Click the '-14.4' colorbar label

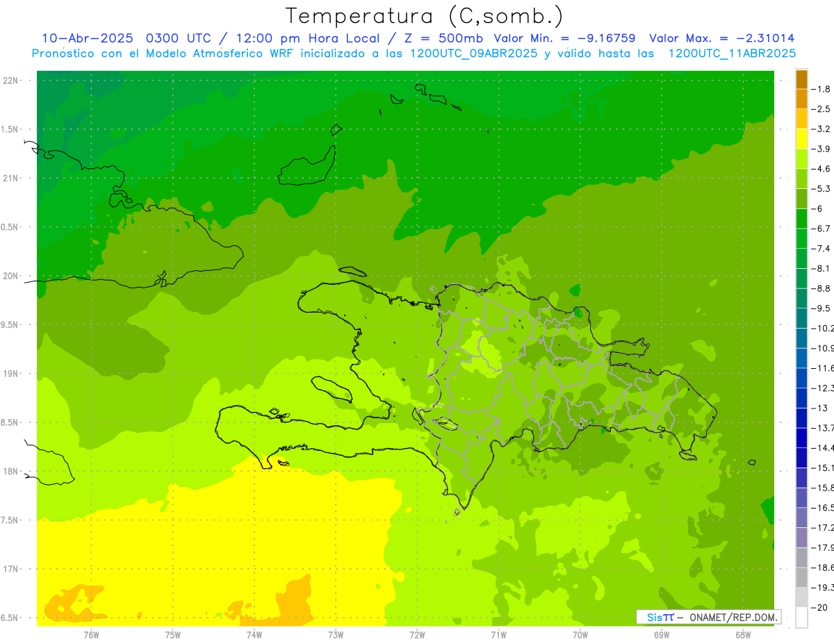[822, 448]
